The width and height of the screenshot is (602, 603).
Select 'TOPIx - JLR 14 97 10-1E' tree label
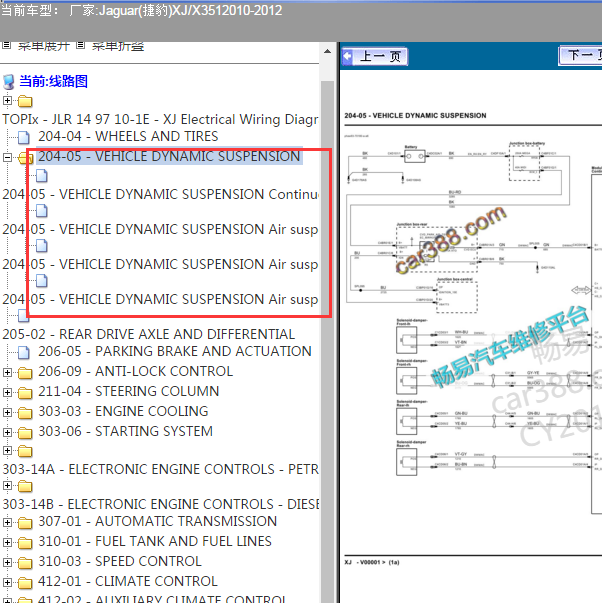(x=160, y=119)
